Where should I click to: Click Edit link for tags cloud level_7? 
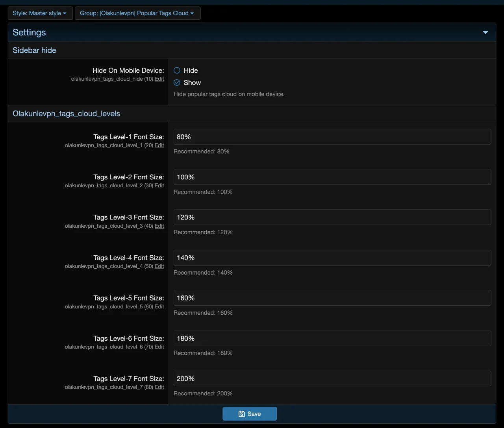pos(159,387)
